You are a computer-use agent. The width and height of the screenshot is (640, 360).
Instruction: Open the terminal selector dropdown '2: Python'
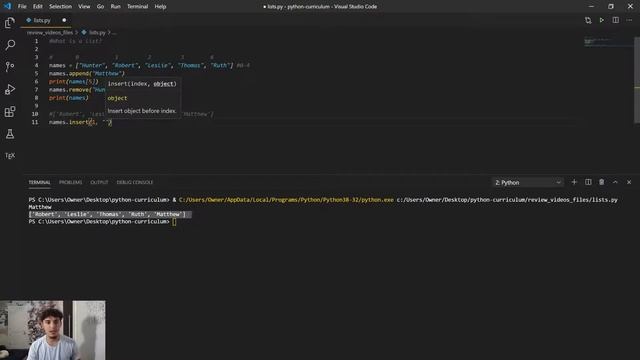(x=528, y=182)
